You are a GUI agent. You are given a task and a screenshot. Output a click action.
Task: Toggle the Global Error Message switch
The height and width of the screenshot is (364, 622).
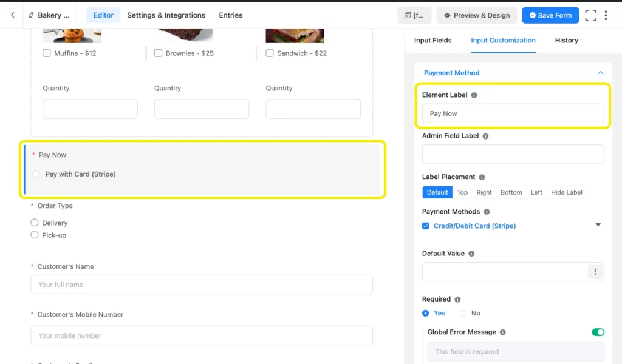598,332
